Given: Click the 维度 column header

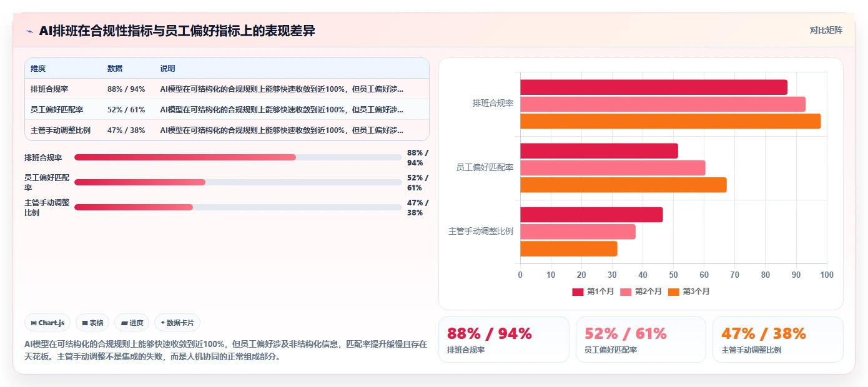Looking at the screenshot, I should click(x=38, y=69).
